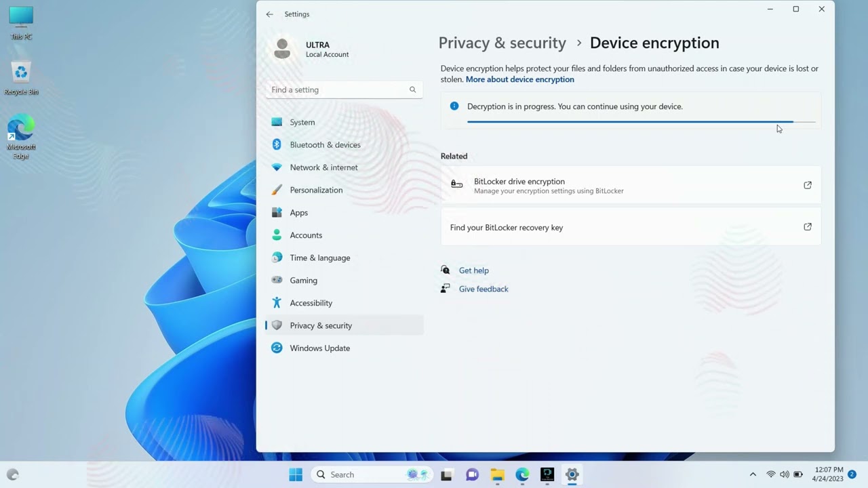Viewport: 868px width, 488px height.
Task: Open the clock showing 12:07 PM
Action: 827,474
